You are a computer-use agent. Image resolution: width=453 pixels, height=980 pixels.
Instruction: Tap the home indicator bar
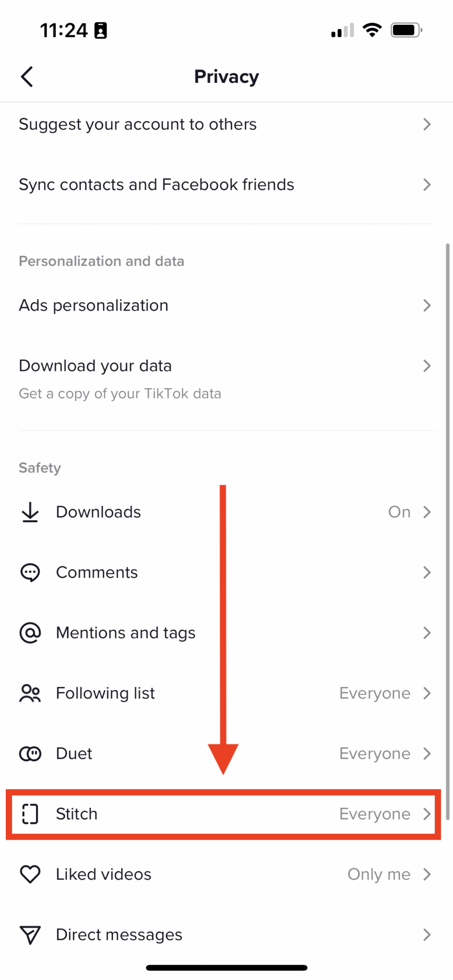tap(226, 968)
